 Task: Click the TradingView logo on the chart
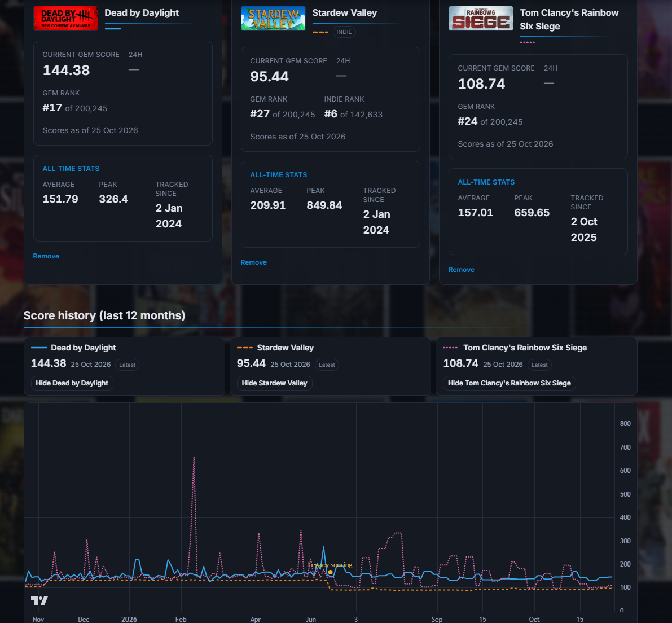39,600
